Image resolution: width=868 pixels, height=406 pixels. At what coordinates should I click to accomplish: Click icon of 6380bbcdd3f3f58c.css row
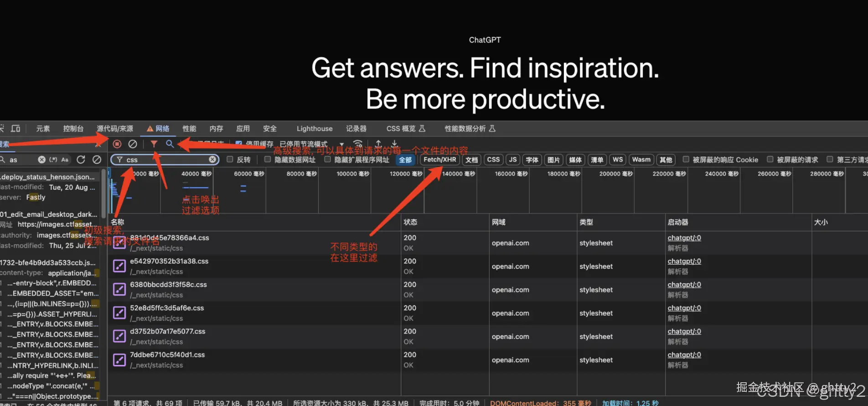pos(119,289)
